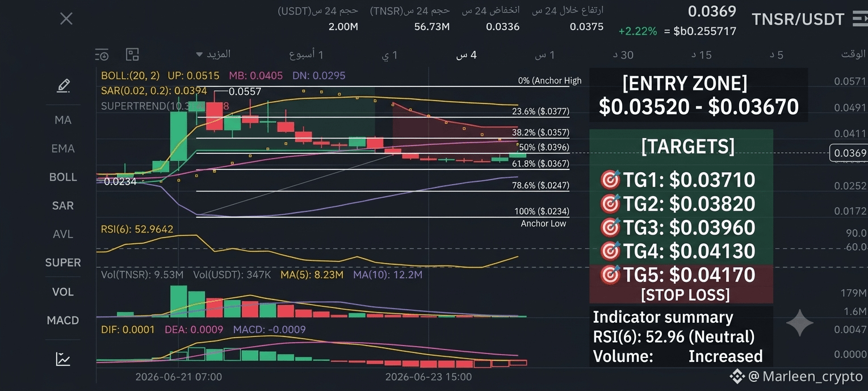This screenshot has height=391, width=868.
Task: Select the 4 س timeframe tab
Action: tap(467, 55)
